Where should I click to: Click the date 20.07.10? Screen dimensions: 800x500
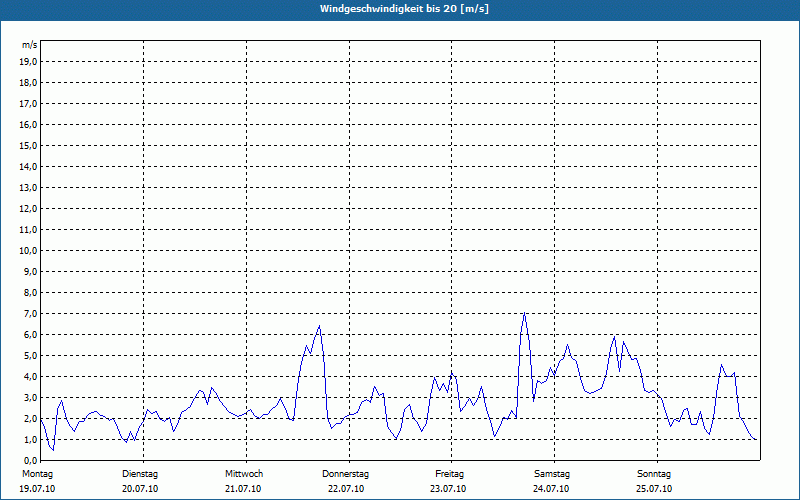point(140,489)
